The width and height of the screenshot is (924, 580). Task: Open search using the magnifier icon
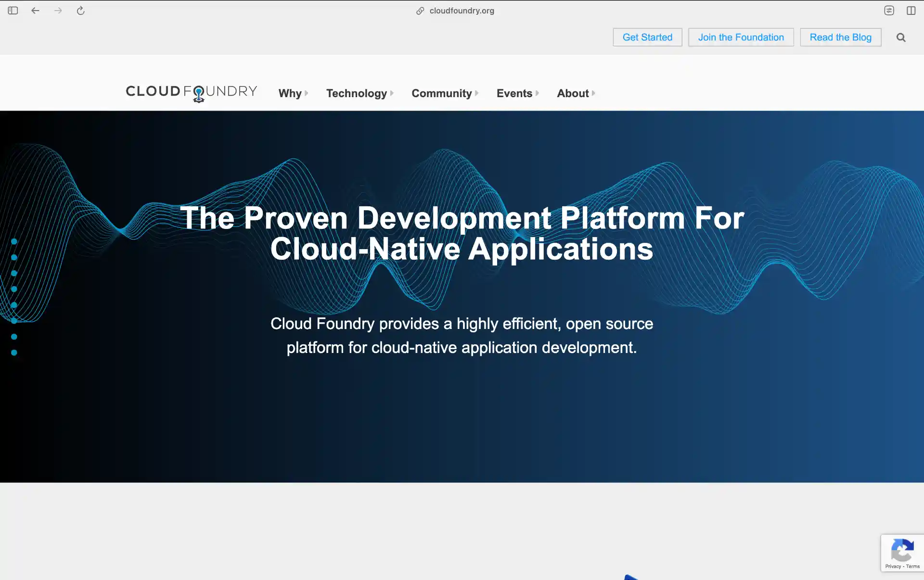(900, 37)
